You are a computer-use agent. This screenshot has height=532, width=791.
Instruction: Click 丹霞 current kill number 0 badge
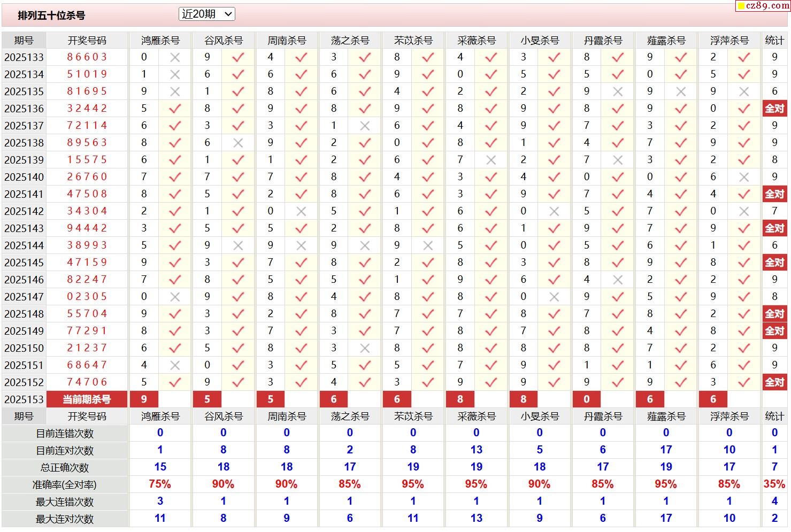click(587, 399)
